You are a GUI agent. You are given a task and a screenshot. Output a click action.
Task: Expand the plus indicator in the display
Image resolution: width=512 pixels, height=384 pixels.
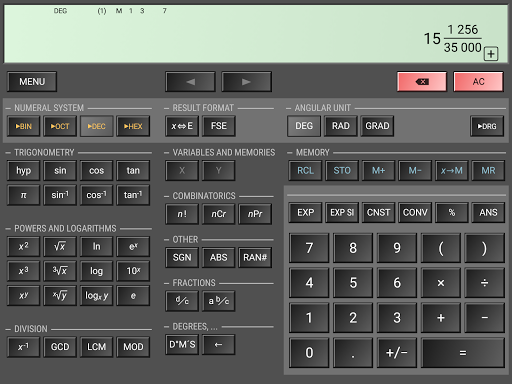(491, 54)
